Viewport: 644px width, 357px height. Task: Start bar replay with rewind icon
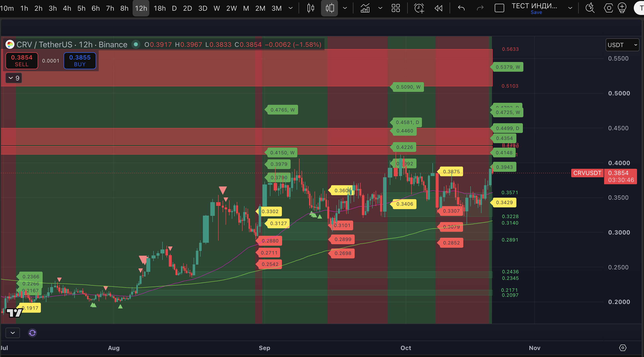438,8
